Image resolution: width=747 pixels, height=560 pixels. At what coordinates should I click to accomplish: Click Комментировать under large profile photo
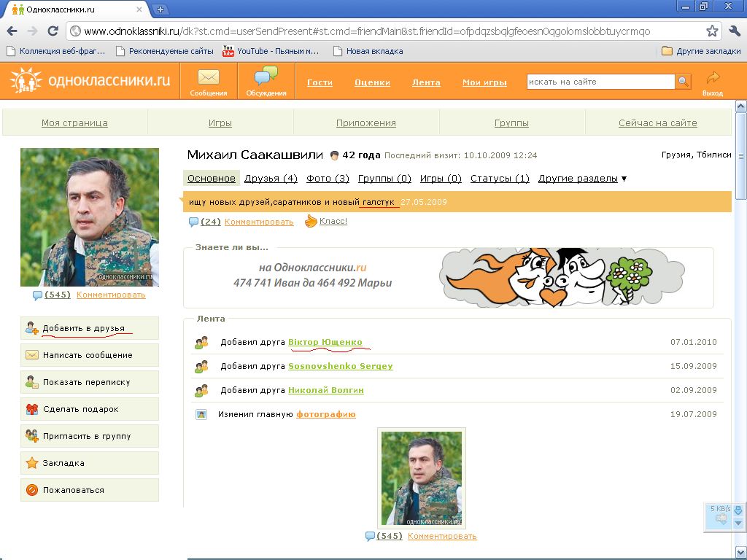click(111, 295)
